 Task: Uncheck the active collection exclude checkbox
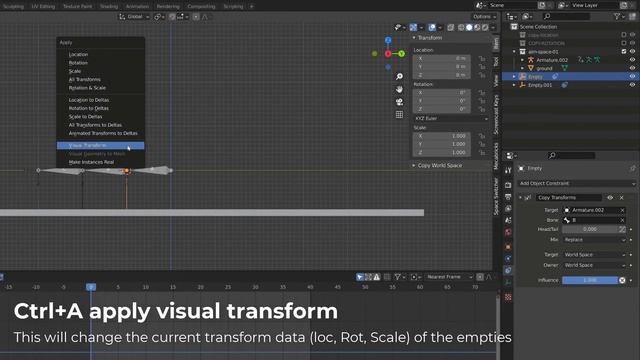click(624, 51)
